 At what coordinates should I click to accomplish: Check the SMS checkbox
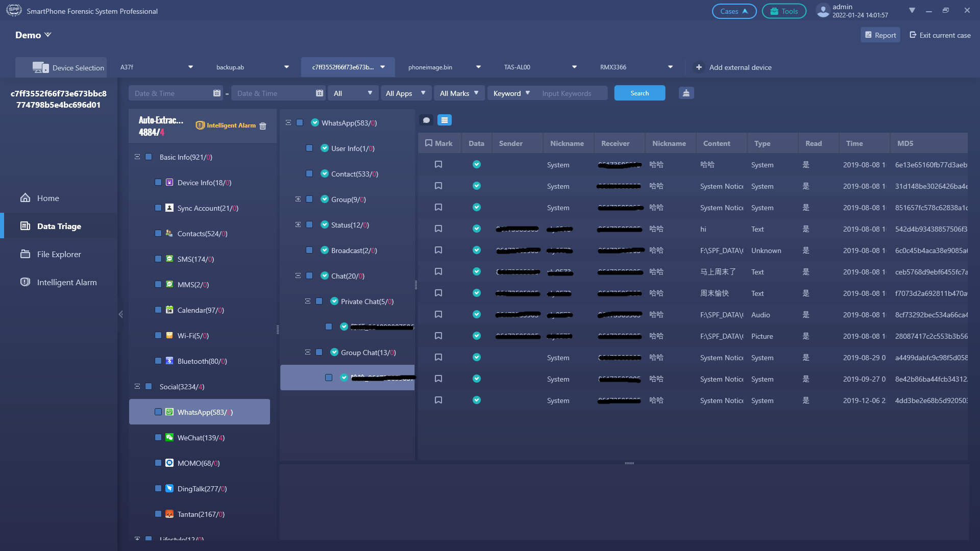(x=158, y=259)
